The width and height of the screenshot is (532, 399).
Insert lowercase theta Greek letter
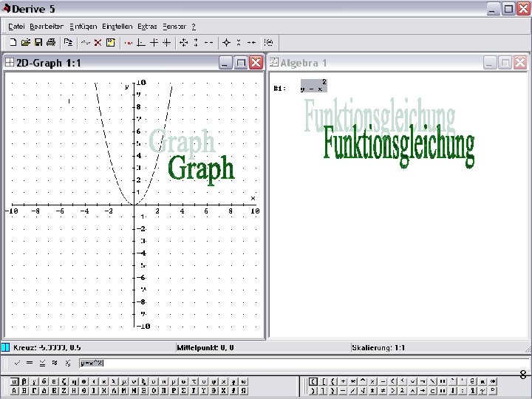point(83,381)
